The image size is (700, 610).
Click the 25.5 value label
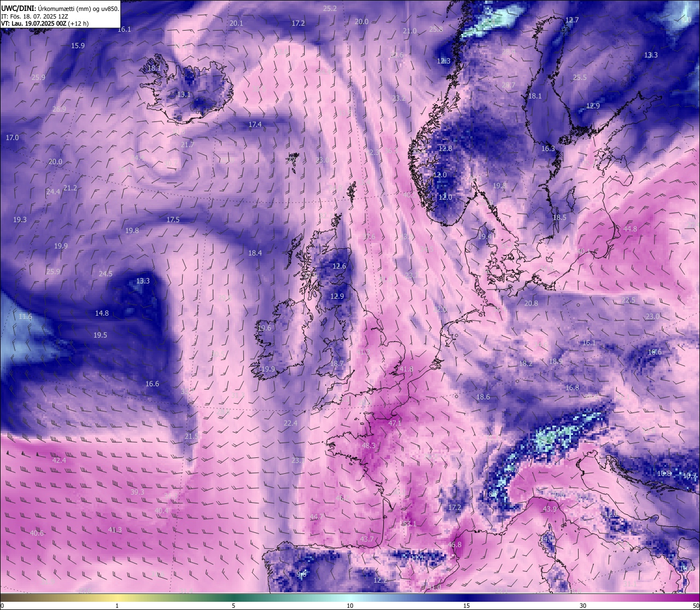point(579,78)
